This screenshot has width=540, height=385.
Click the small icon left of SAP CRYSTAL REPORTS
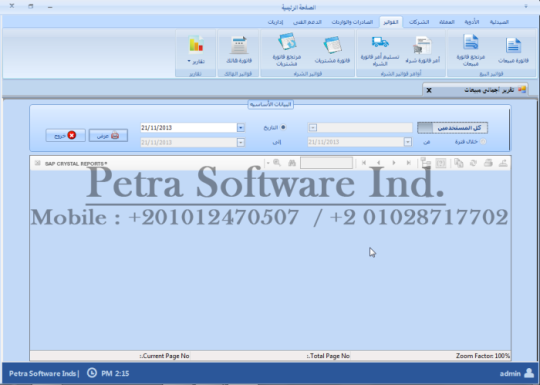click(38, 163)
